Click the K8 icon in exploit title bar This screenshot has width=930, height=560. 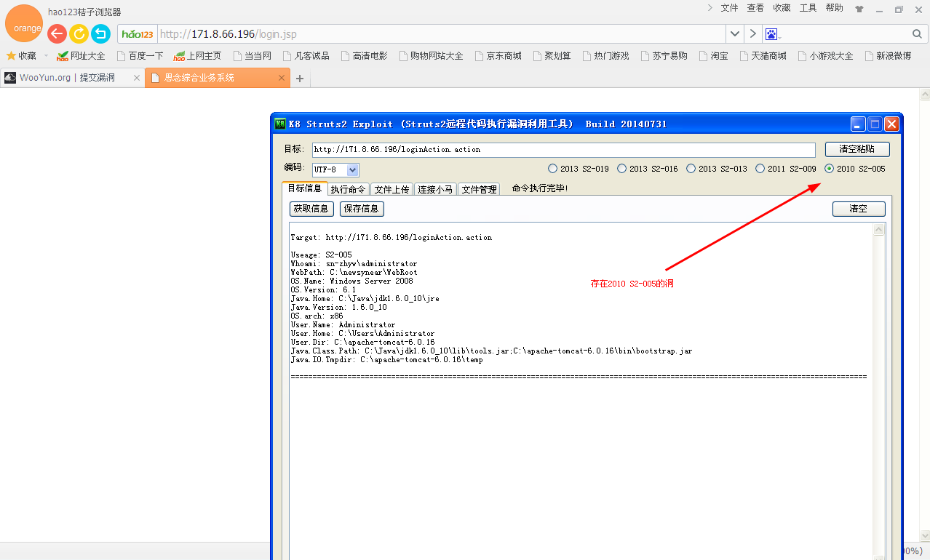click(x=279, y=124)
